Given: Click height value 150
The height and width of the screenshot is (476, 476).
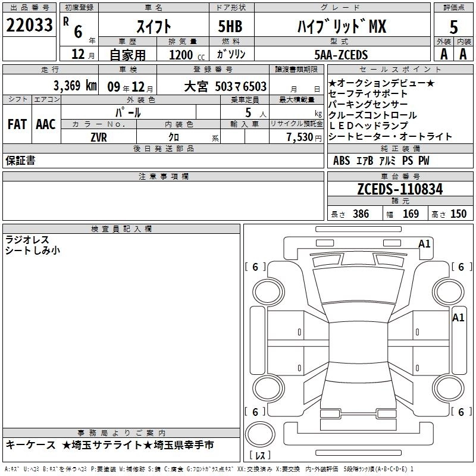Looking at the screenshot, I should tap(458, 214).
